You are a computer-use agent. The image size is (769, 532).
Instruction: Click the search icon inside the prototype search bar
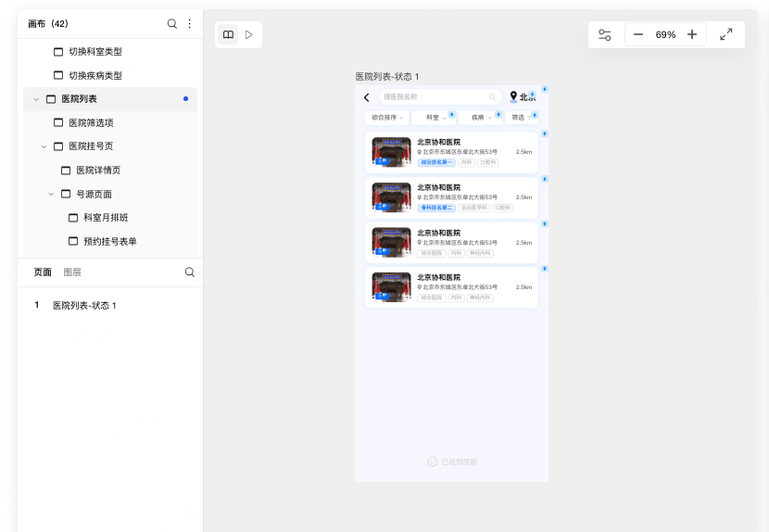492,97
